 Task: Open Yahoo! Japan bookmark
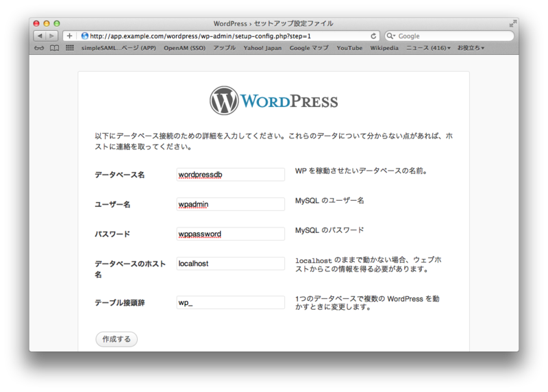pos(262,48)
